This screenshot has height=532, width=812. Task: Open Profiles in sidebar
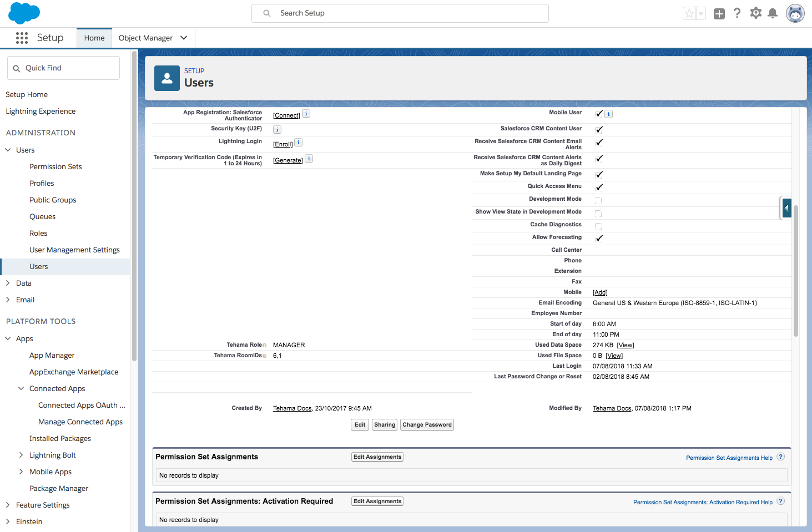tap(42, 183)
